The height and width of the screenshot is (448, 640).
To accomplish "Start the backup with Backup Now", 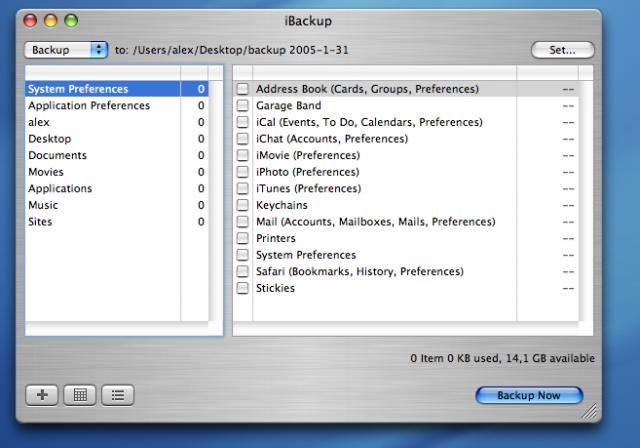I will point(529,395).
